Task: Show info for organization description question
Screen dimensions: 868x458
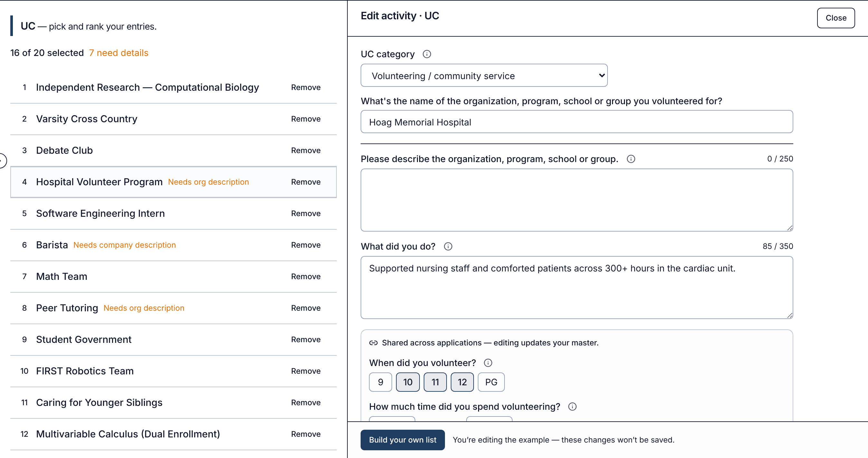Action: point(631,159)
